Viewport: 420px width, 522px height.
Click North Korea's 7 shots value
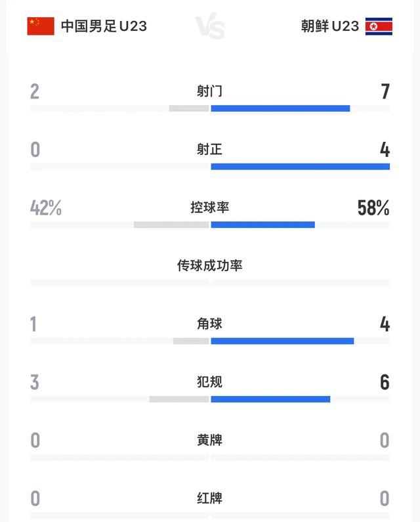[385, 92]
